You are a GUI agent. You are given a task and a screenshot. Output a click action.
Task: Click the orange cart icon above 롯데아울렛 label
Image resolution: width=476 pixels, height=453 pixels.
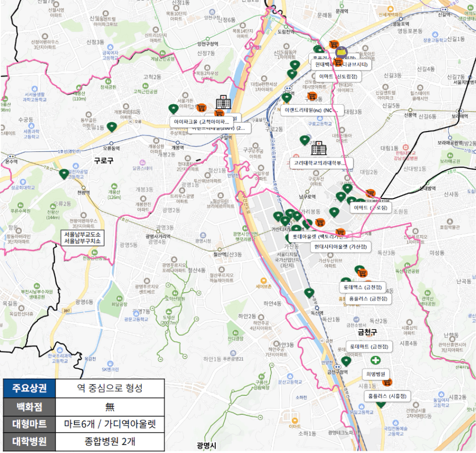(319, 223)
